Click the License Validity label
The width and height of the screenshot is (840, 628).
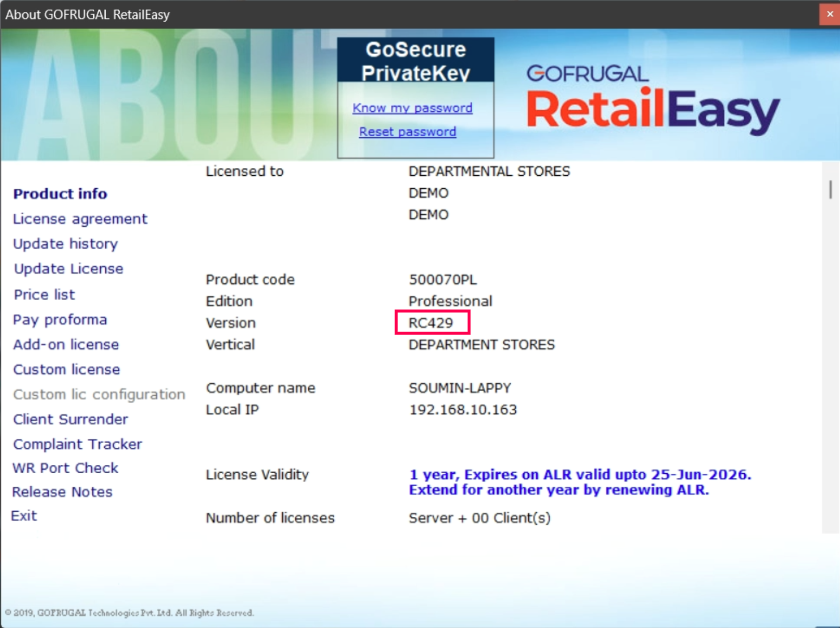[257, 475]
